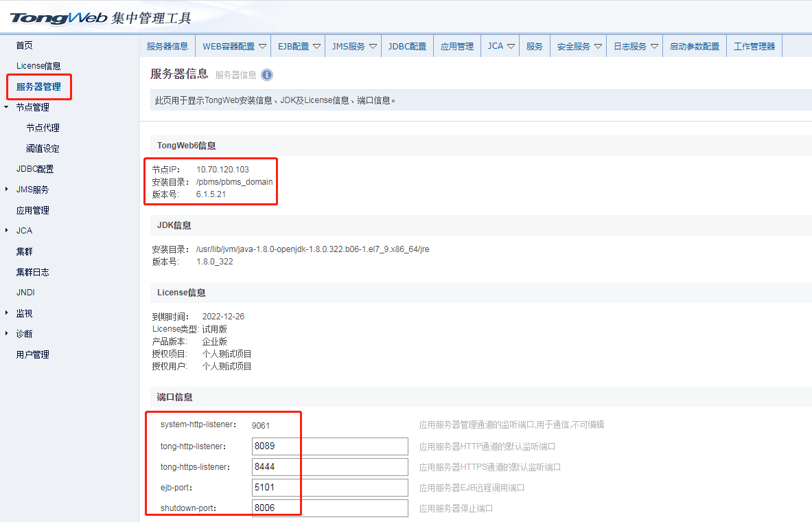Open 阈值设定 in sidebar
This screenshot has height=522, width=812.
tap(43, 148)
